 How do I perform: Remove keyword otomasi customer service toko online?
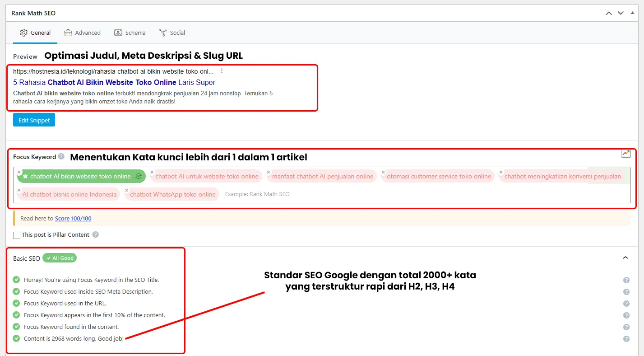(x=383, y=172)
